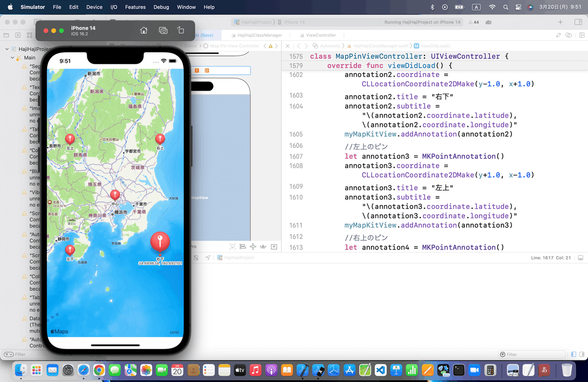588x382 pixels.
Task: Tap the lower 左下 map pin
Action: pyautogui.click(x=70, y=250)
